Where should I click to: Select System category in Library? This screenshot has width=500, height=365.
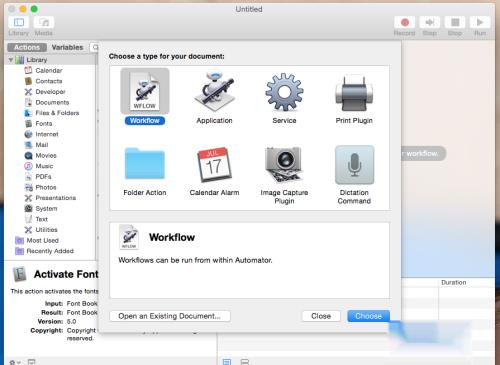[46, 209]
